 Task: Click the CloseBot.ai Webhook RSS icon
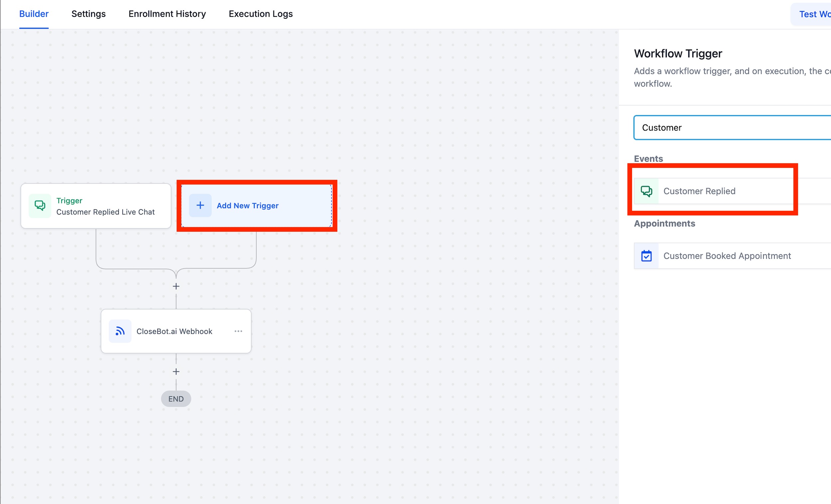(120, 331)
